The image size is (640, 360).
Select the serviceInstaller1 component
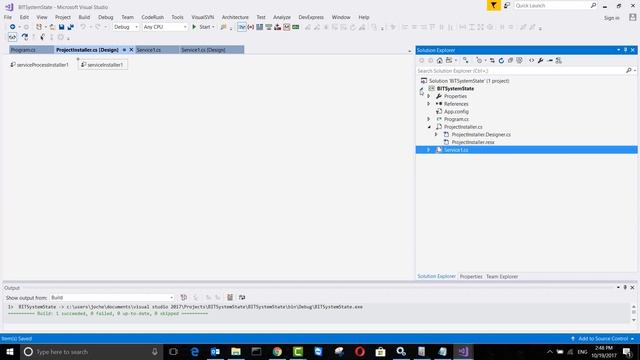(x=102, y=65)
